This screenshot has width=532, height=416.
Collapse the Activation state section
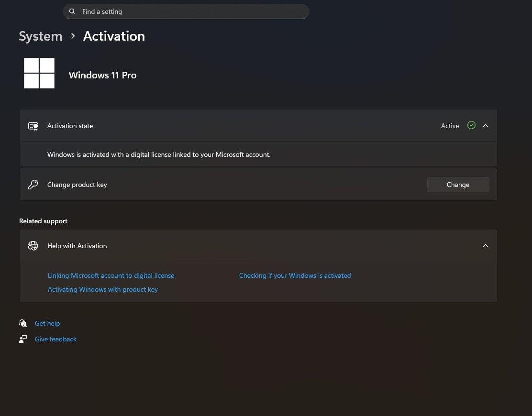click(486, 126)
